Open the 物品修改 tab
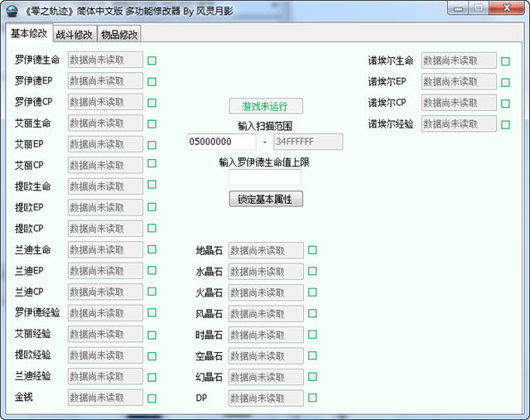 coord(119,34)
